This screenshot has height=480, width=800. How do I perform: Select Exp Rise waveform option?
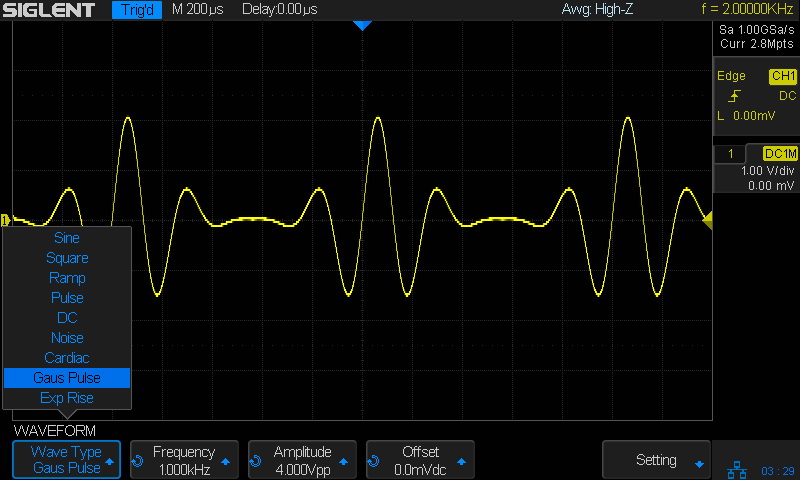(67, 398)
